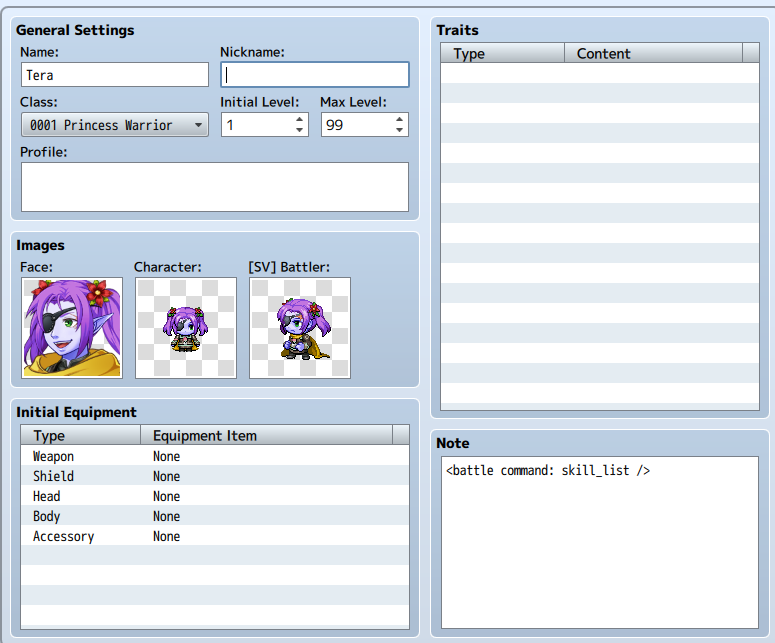
Task: Click the Nickname input field
Action: click(315, 75)
